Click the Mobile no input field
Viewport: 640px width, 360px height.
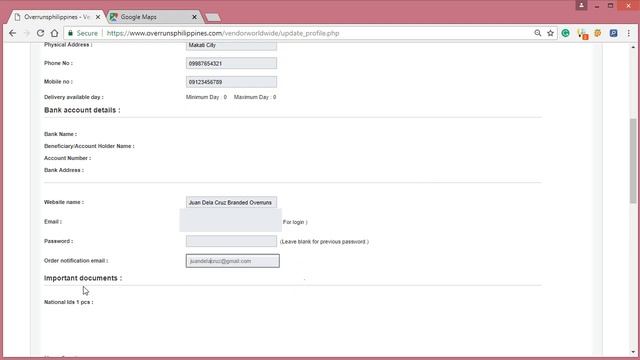pyautogui.click(x=231, y=82)
